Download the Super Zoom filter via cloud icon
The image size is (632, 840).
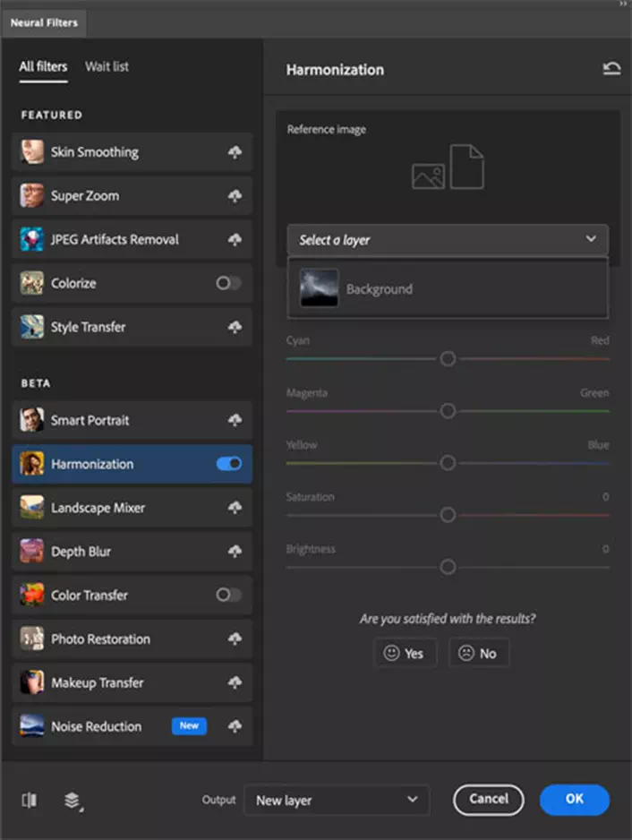pyautogui.click(x=235, y=196)
